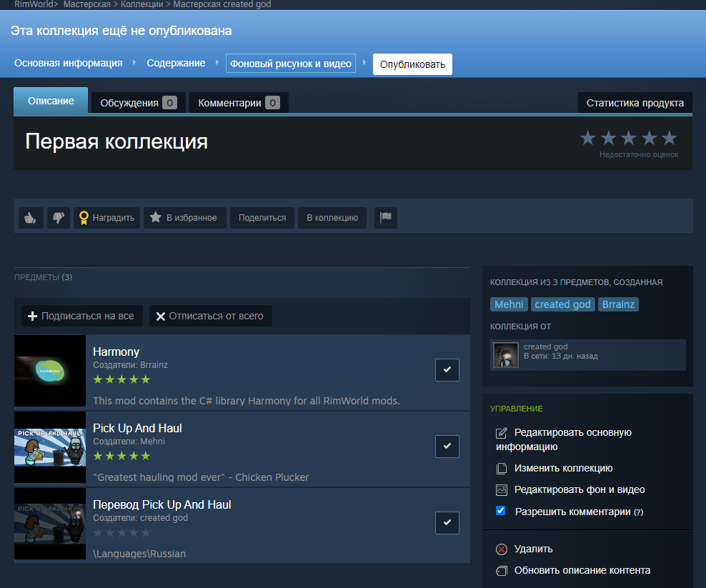
Task: Click the help (?) next to Разрешить комментарии
Action: coord(638,512)
